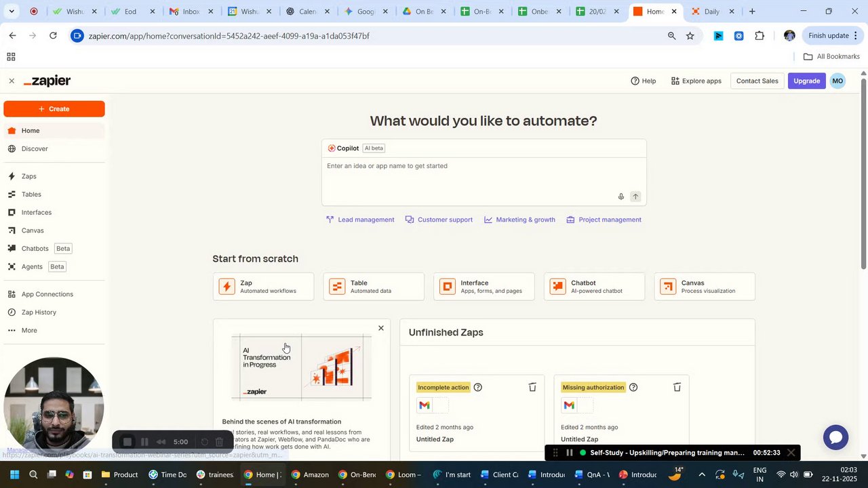The height and width of the screenshot is (488, 868).
Task: Open App Connections in sidebar
Action: [54, 294]
